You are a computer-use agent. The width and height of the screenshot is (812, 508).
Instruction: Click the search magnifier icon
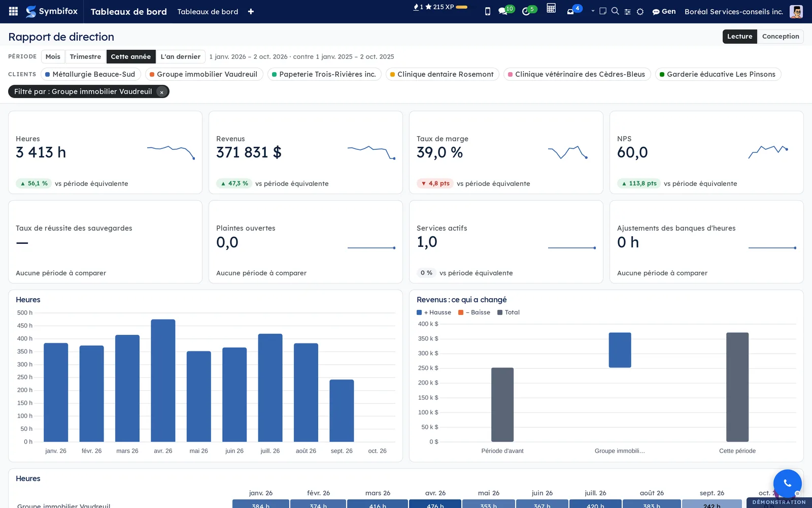(x=615, y=11)
